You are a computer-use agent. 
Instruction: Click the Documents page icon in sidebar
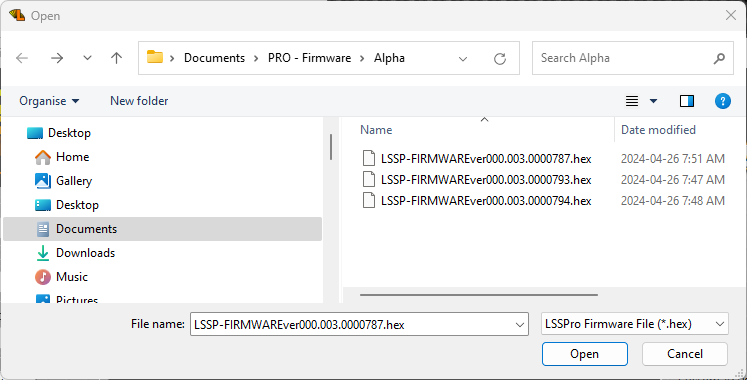[x=43, y=229]
